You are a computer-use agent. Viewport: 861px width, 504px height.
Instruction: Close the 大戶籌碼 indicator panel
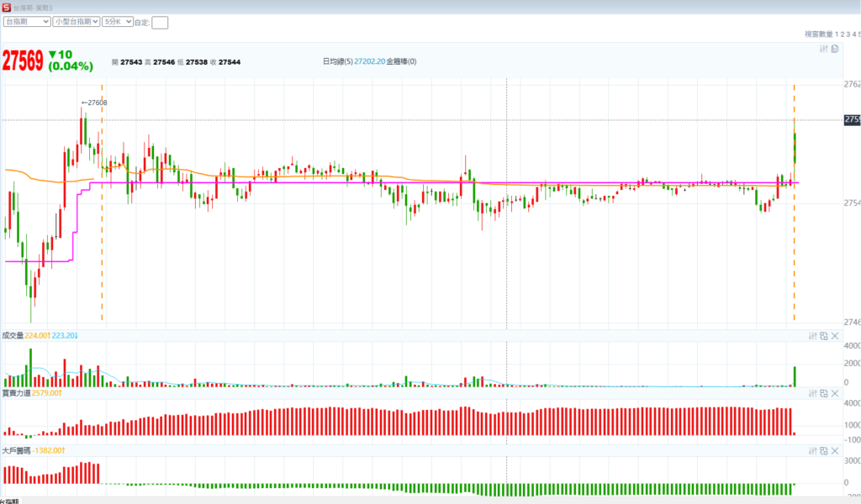[x=835, y=451]
